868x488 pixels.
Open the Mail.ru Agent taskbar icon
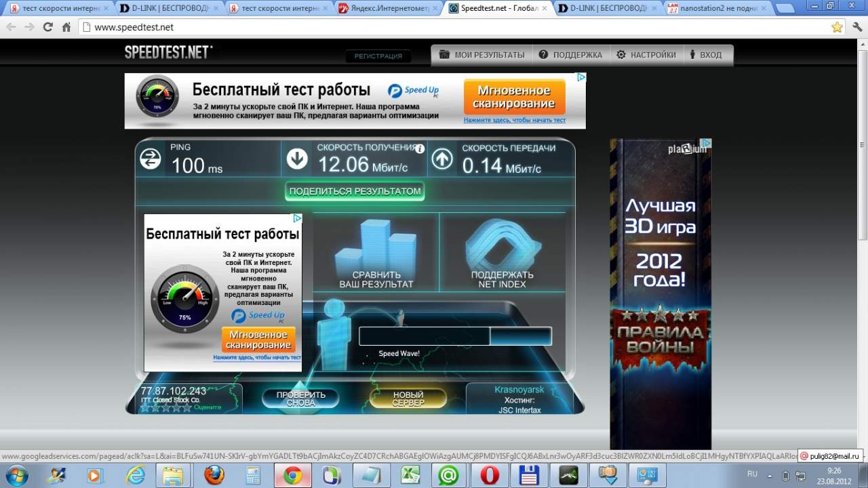448,475
